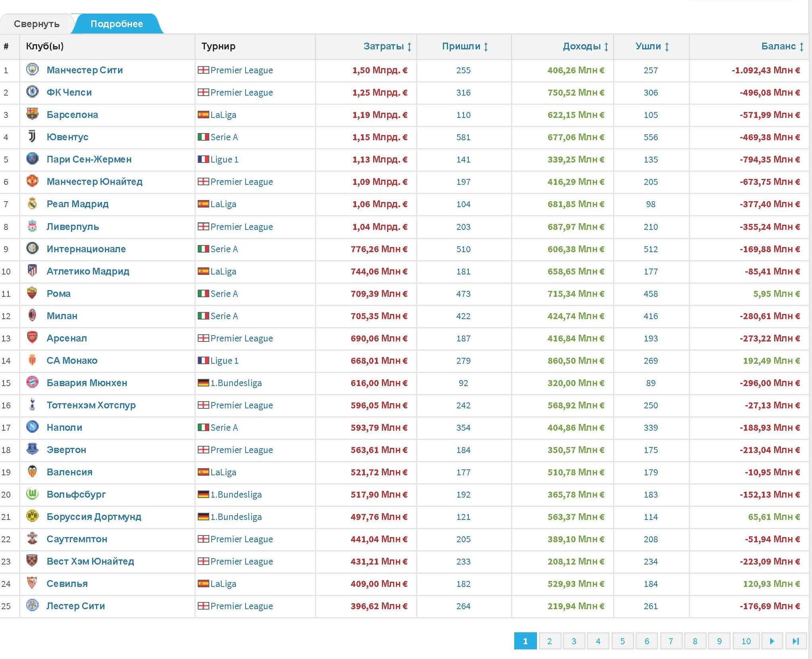Go to page 3 of results

pos(574,641)
